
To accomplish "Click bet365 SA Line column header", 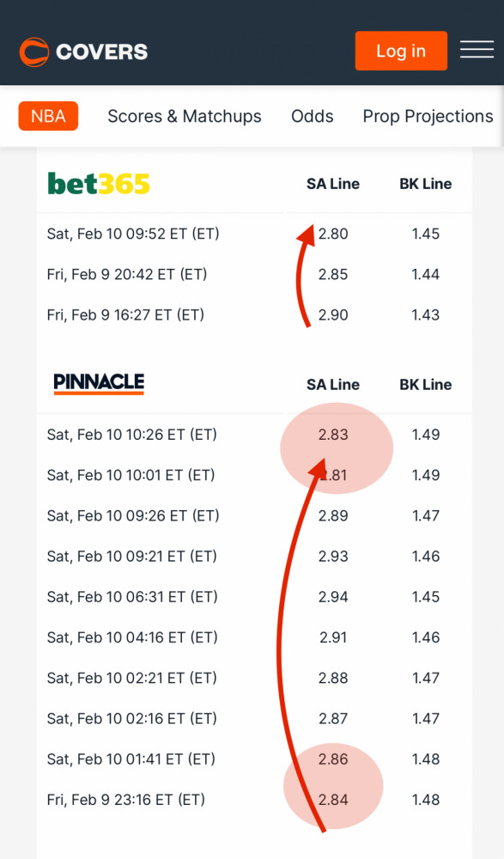I will click(333, 184).
